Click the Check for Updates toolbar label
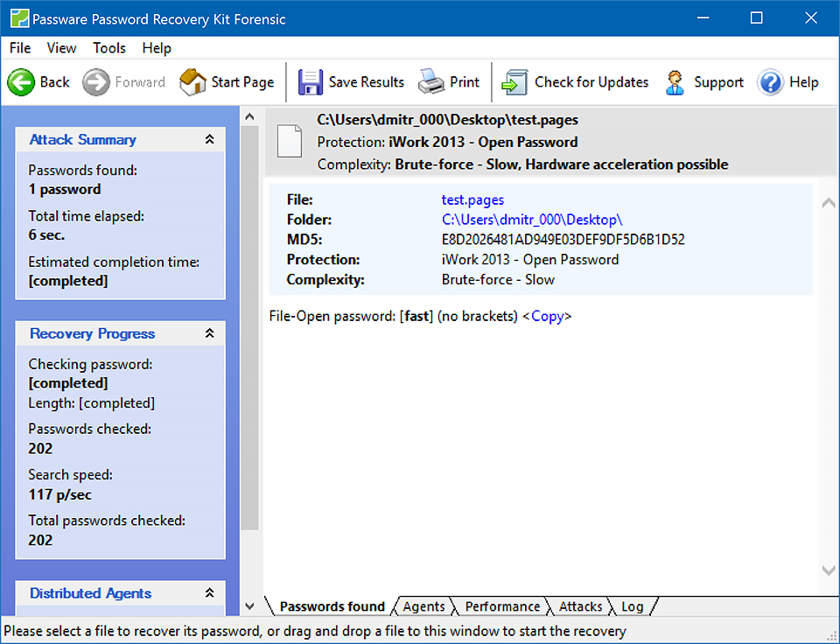 click(x=591, y=82)
